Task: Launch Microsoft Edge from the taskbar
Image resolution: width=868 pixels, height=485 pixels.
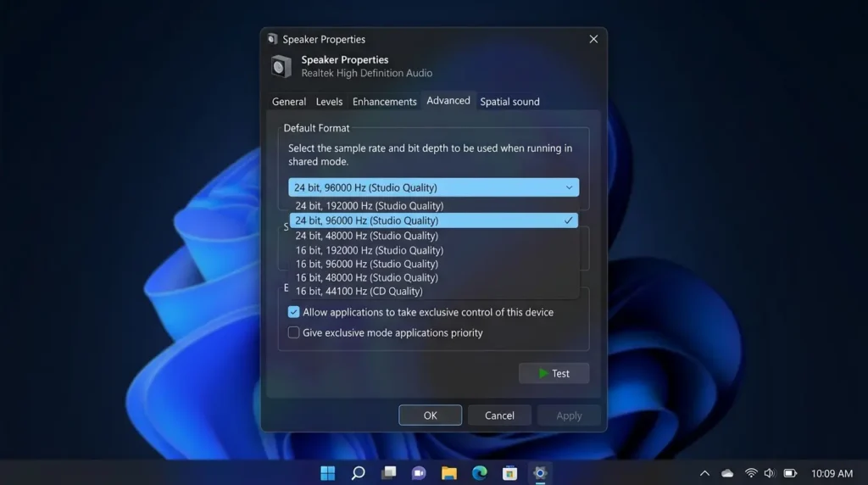Action: 480,473
